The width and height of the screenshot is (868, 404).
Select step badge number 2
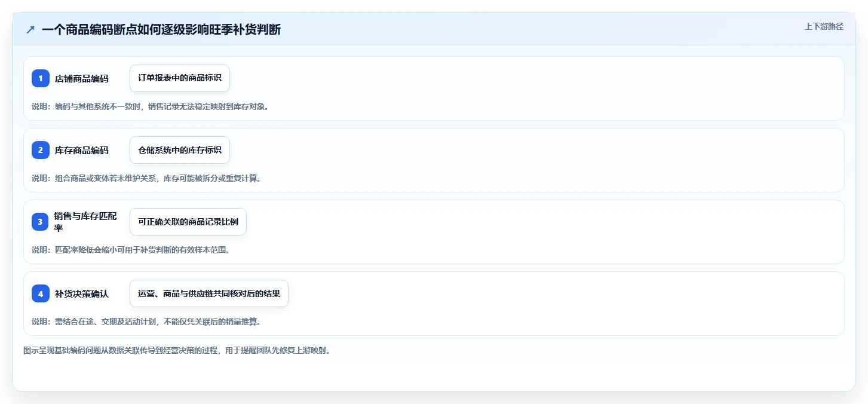tap(41, 150)
